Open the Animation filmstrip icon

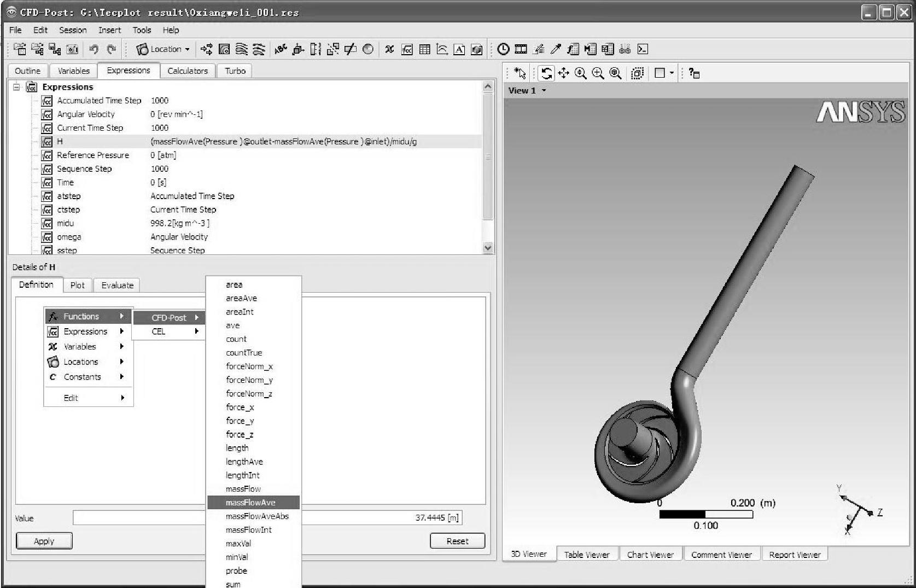pos(521,49)
